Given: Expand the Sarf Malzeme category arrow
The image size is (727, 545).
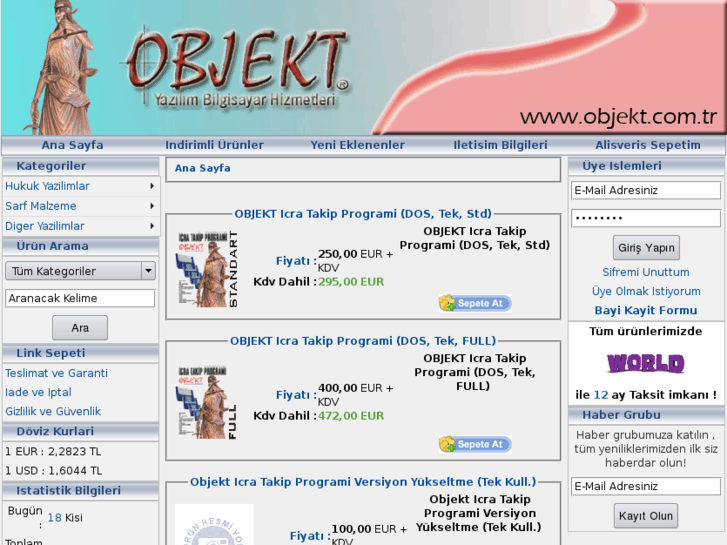Looking at the screenshot, I should pyautogui.click(x=152, y=206).
